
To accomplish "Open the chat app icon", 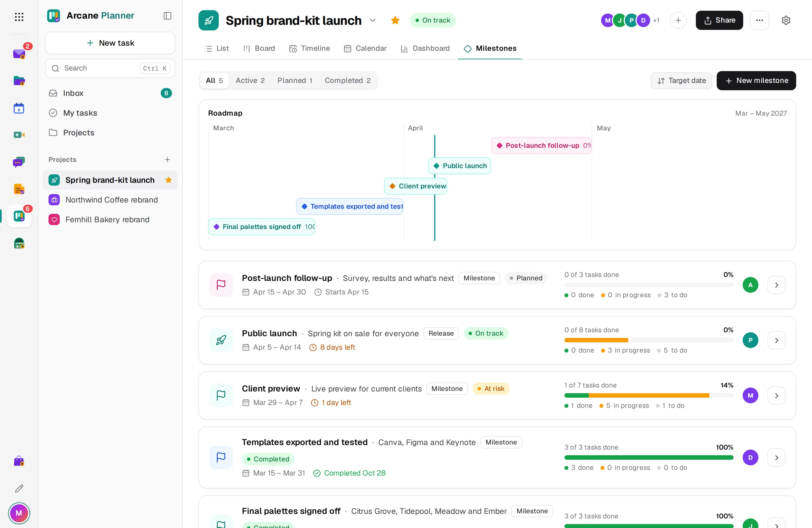I will [x=19, y=162].
